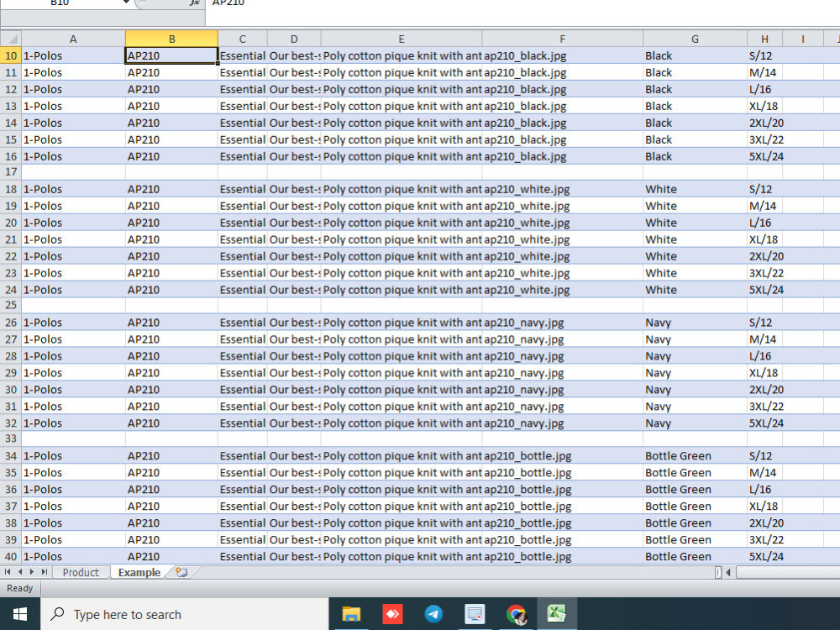Click cell A11 reading 1-Polos
The image size is (840, 630).
coord(73,72)
